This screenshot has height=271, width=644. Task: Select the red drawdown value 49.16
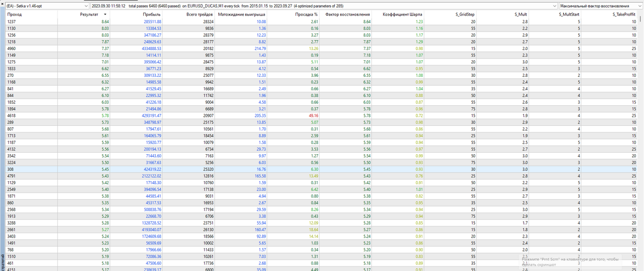[314, 115]
